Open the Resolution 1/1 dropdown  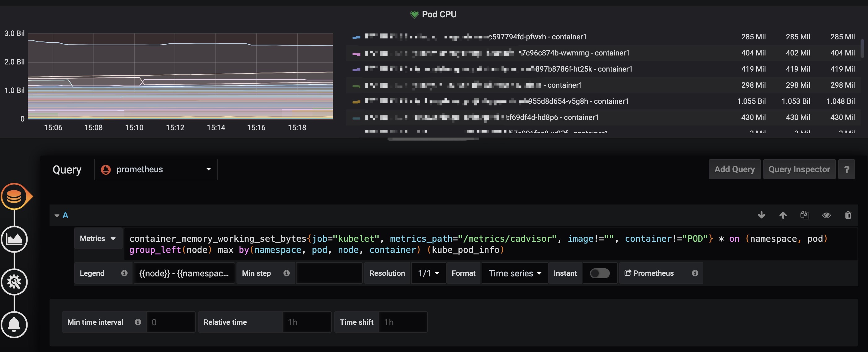tap(428, 273)
